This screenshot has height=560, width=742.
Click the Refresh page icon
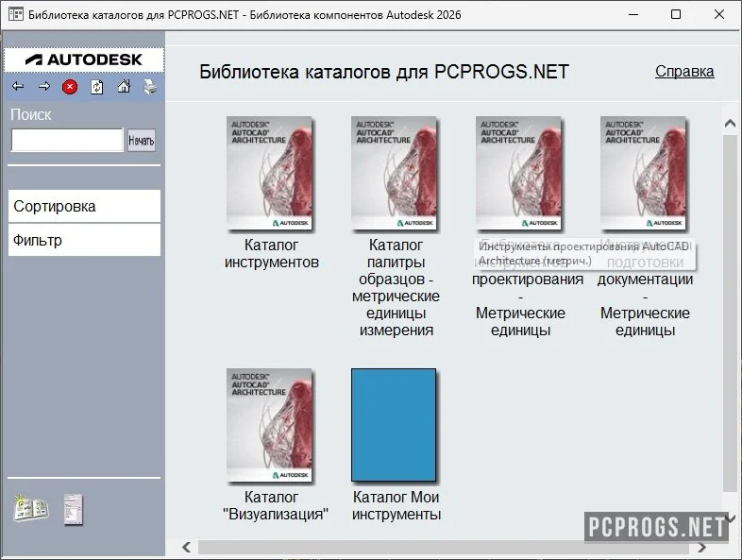pos(97,87)
